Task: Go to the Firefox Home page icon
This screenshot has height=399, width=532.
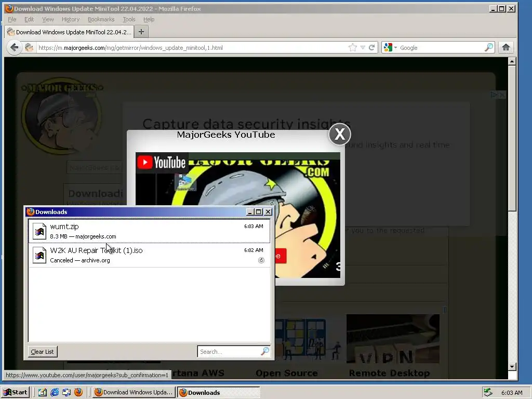Action: pos(506,47)
